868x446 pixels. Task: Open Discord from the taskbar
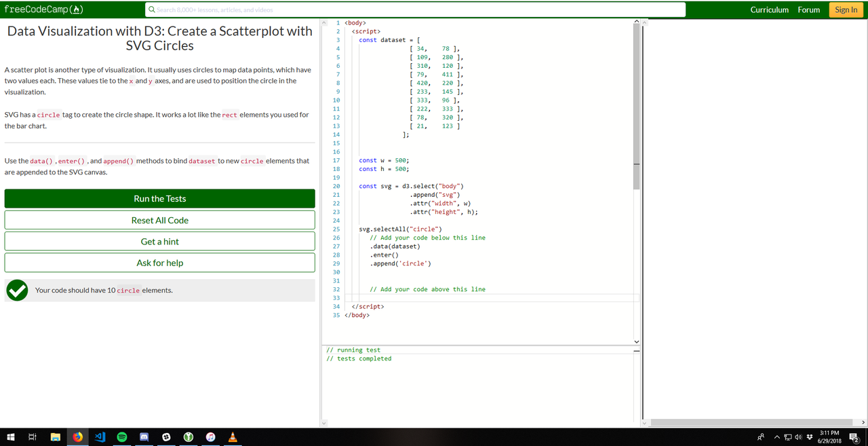click(x=144, y=437)
